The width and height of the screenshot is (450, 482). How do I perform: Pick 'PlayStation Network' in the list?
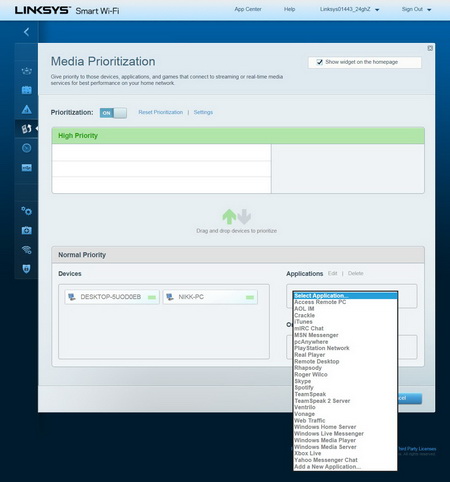tap(345, 348)
